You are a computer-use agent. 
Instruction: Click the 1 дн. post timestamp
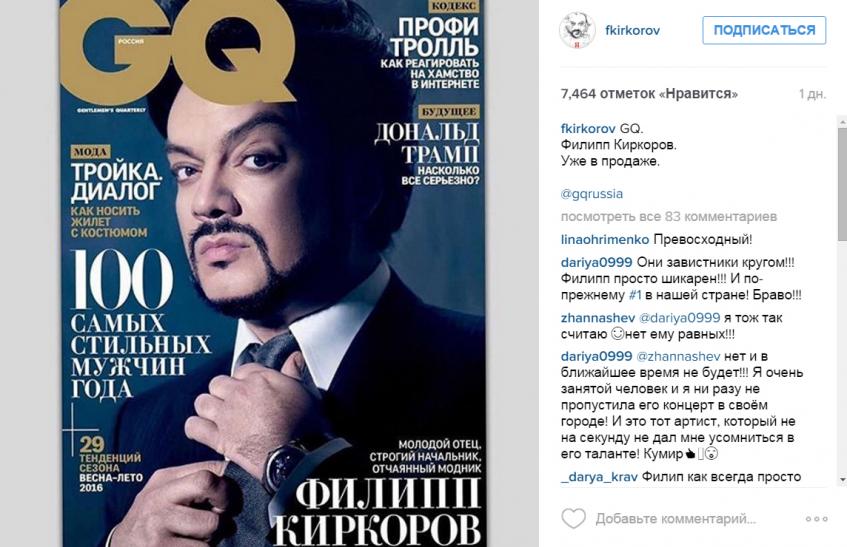812,94
